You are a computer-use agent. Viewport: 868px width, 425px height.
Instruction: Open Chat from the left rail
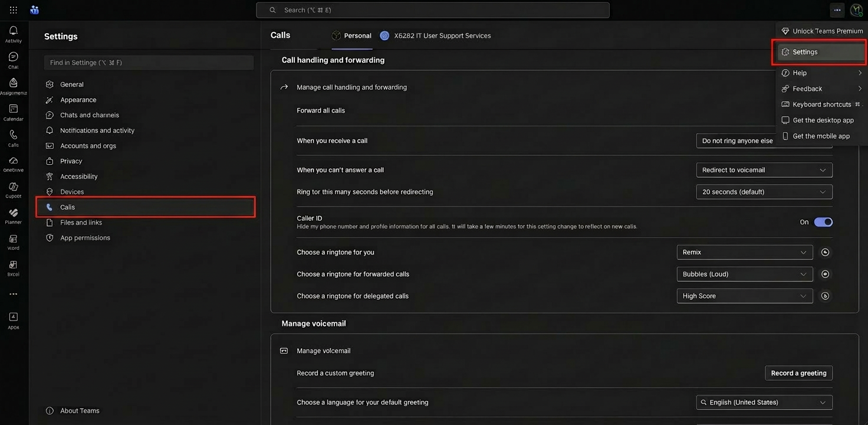[13, 60]
